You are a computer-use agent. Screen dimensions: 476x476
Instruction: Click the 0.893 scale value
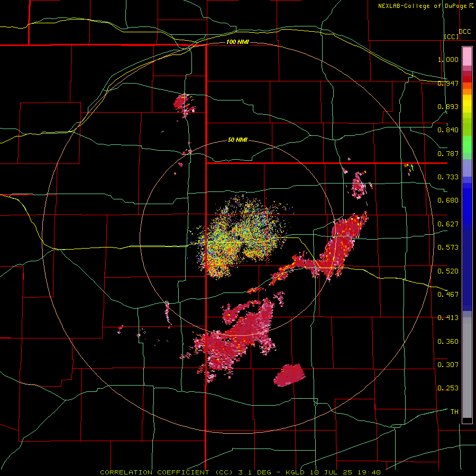448,106
